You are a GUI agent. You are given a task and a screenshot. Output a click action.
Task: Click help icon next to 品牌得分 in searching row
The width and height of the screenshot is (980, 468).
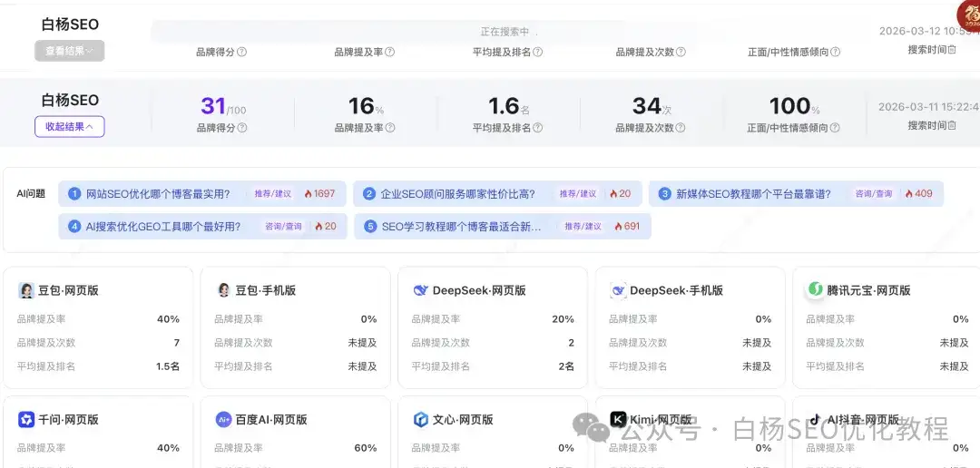(x=242, y=53)
